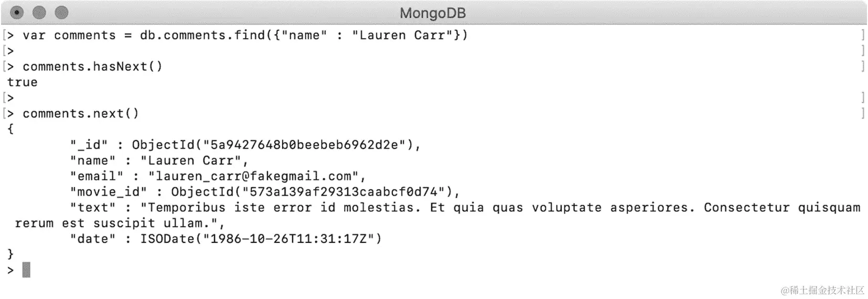This screenshot has height=299, width=868.
Task: Click the watermark text at bottom right
Action: pyautogui.click(x=822, y=290)
